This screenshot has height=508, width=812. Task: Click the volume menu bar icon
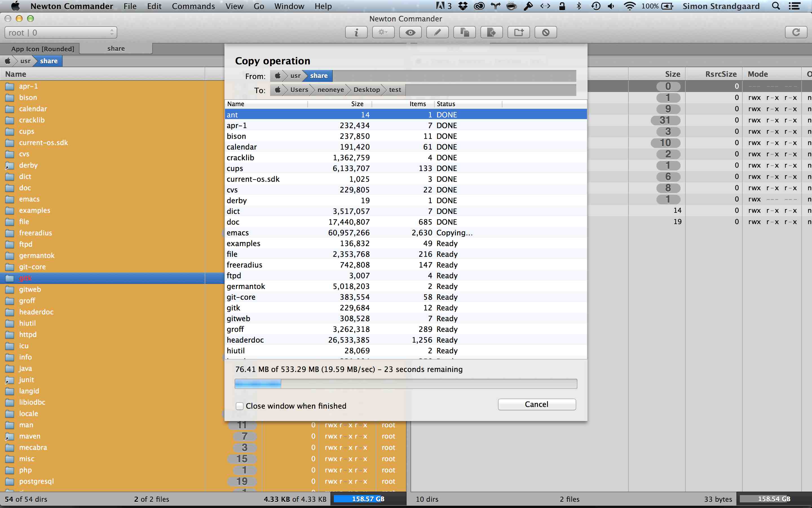pyautogui.click(x=611, y=6)
